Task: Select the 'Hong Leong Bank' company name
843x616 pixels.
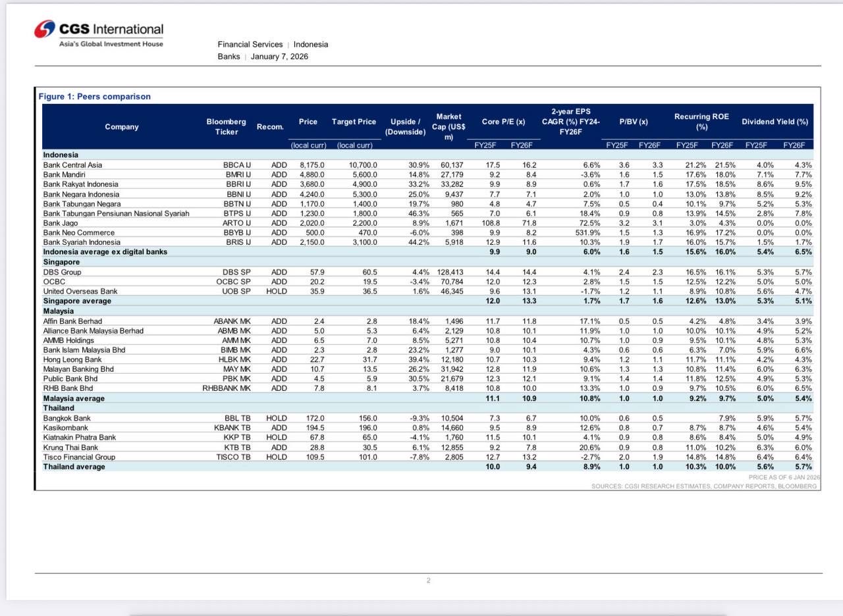Action: [x=72, y=360]
